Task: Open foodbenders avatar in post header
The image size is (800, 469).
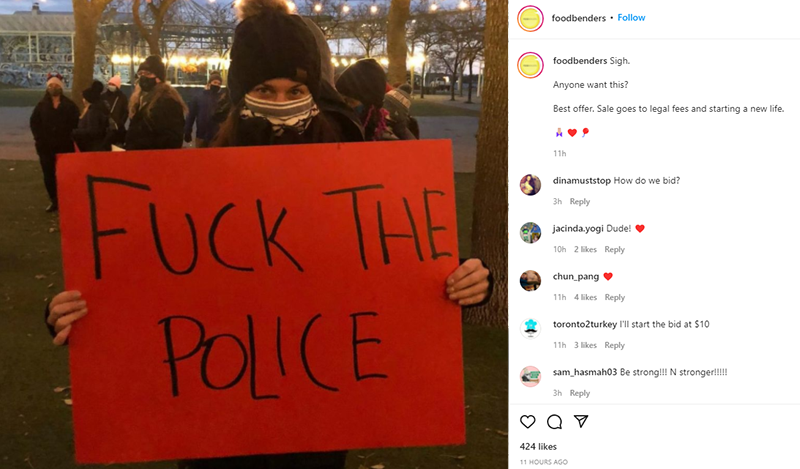Action: click(530, 18)
